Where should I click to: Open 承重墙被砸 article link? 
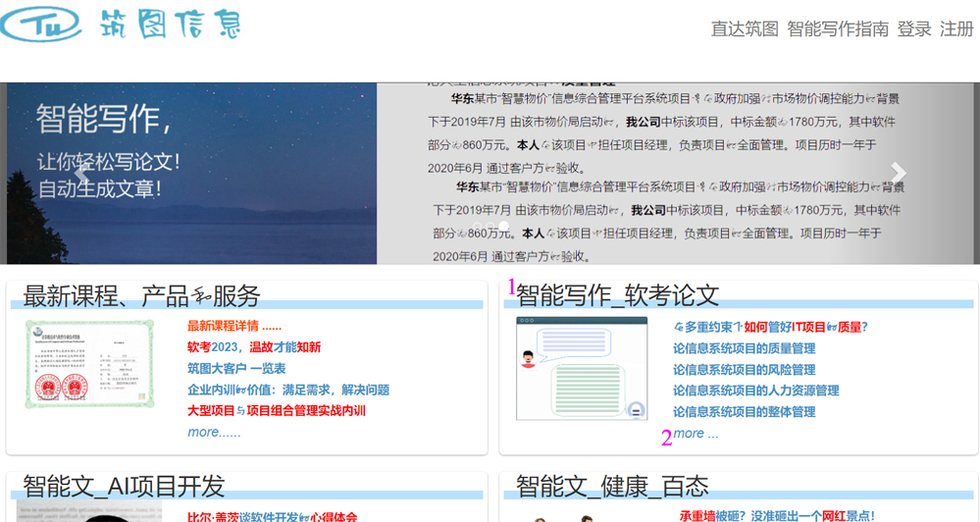click(777, 516)
